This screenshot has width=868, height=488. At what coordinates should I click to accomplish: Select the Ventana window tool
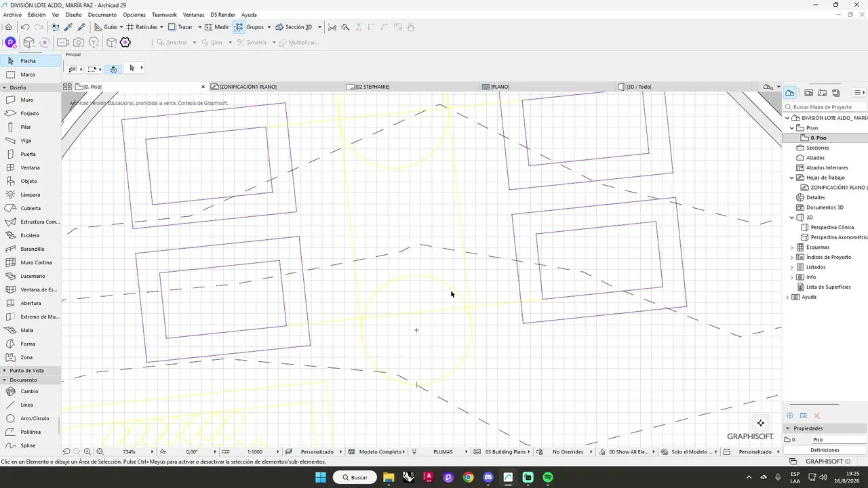31,167
